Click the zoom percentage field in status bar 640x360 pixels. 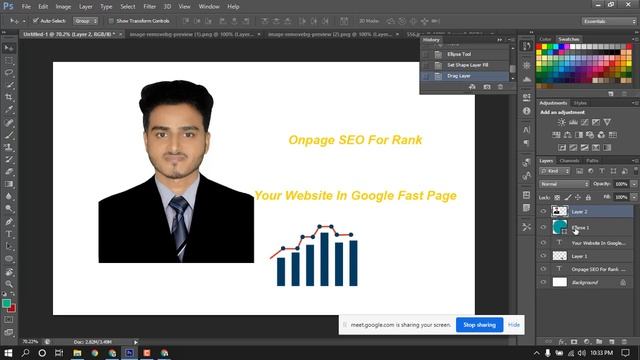click(x=30, y=342)
